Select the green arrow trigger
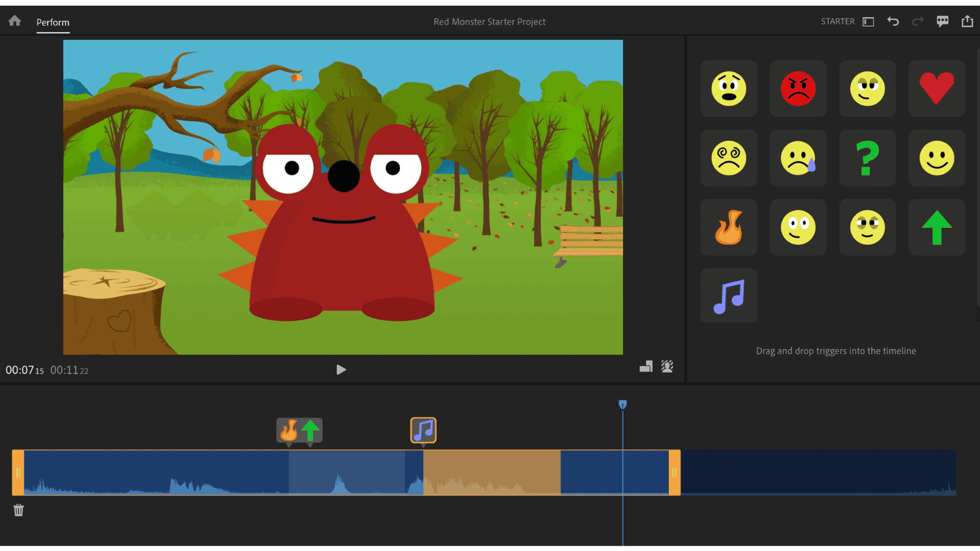Viewport: 980px width, 551px height. tap(937, 227)
